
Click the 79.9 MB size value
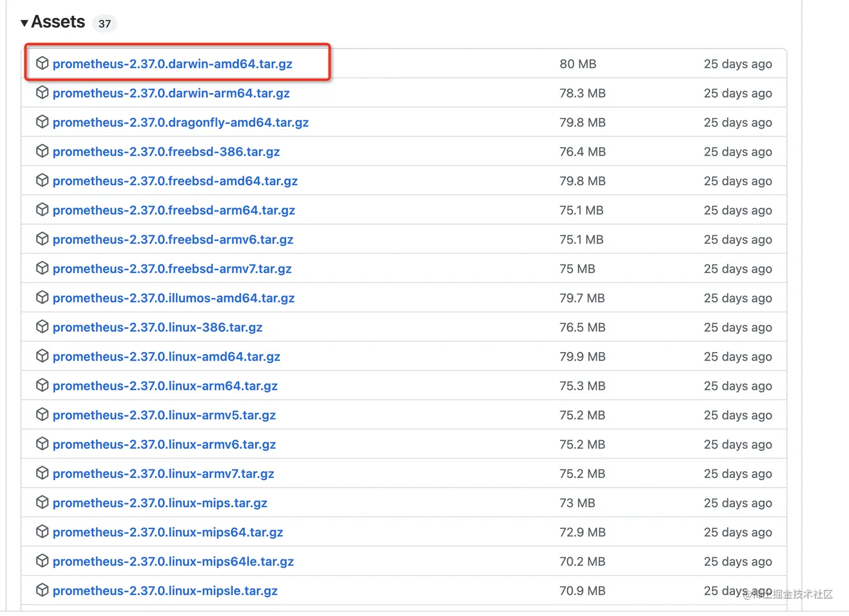(x=582, y=357)
